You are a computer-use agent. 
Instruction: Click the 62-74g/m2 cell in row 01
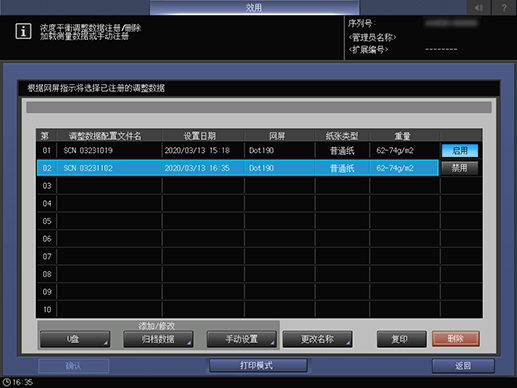pos(404,150)
